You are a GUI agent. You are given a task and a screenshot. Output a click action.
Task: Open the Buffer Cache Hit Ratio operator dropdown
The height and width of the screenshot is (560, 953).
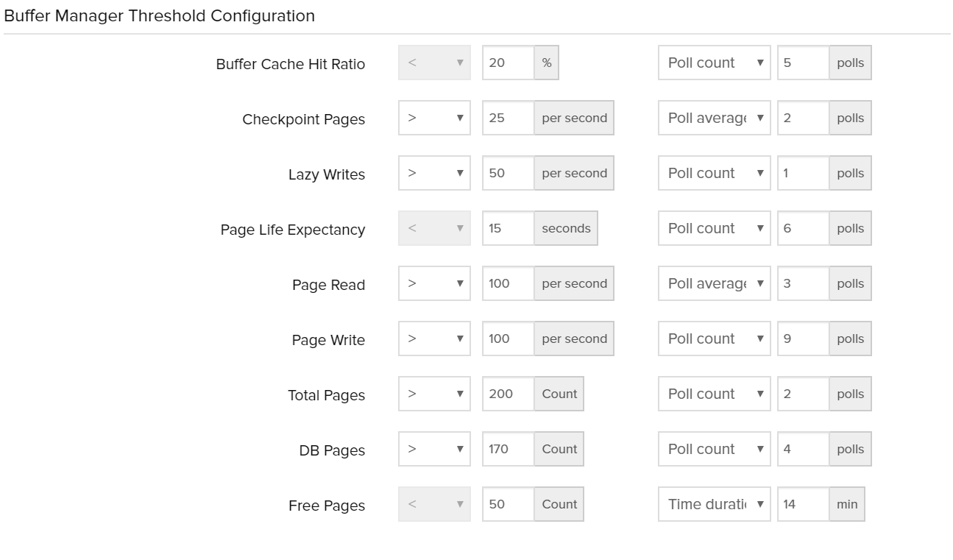tap(434, 63)
